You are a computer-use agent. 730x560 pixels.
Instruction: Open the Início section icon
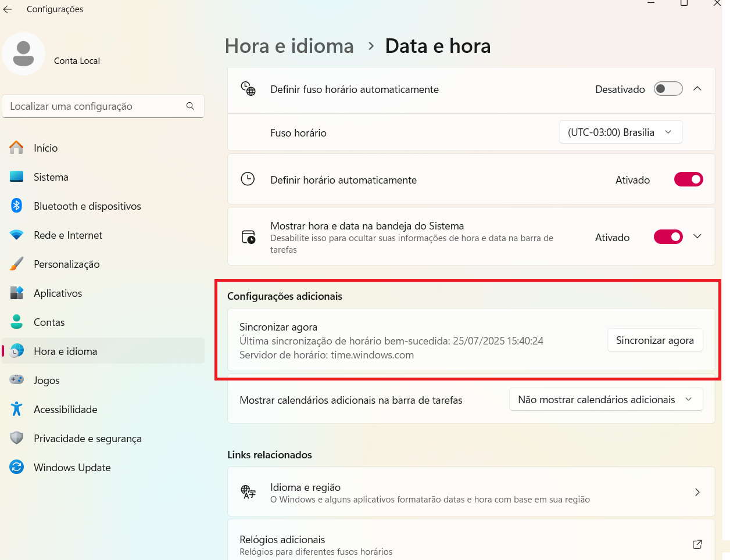(16, 148)
